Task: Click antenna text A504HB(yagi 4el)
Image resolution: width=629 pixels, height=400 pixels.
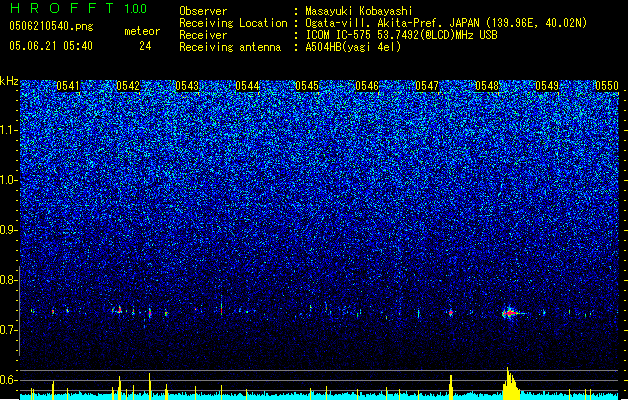Action: tap(353, 47)
